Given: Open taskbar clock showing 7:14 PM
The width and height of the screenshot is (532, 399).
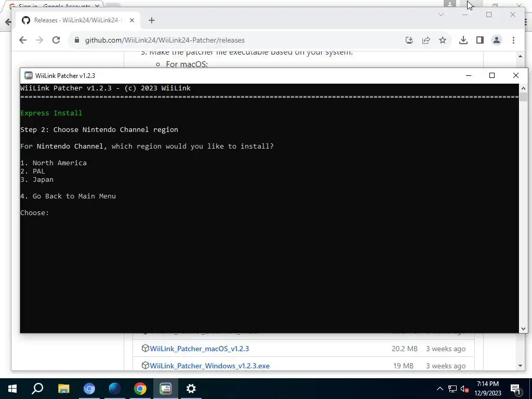Looking at the screenshot, I should coord(487,389).
